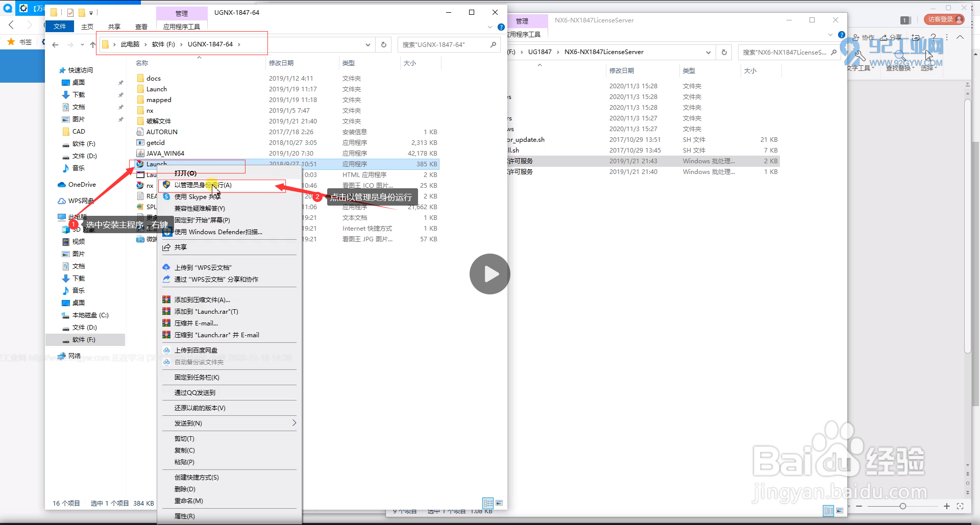The image size is (980, 525).
Task: Switch to large icons view in UGNX window
Action: tap(499, 503)
